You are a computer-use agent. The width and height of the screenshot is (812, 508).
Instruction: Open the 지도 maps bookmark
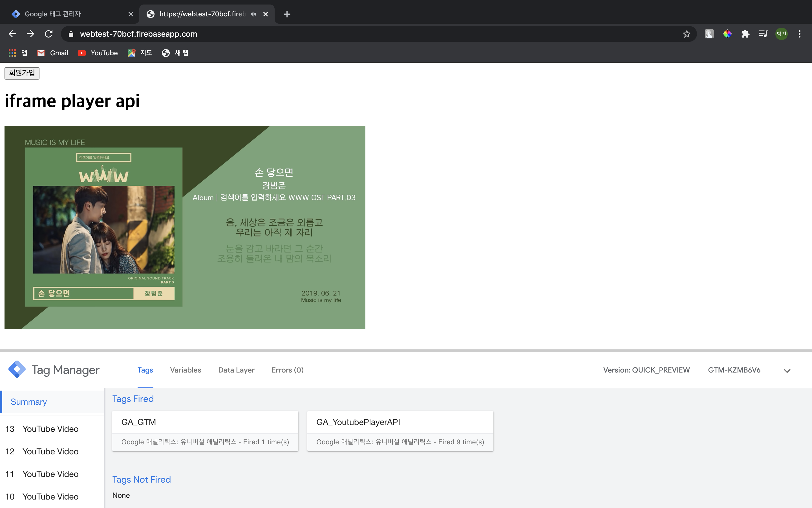coord(140,53)
